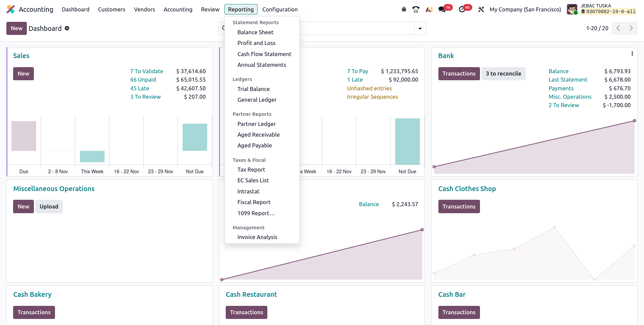
Task: Open the debug bug icon menu
Action: tap(404, 9)
